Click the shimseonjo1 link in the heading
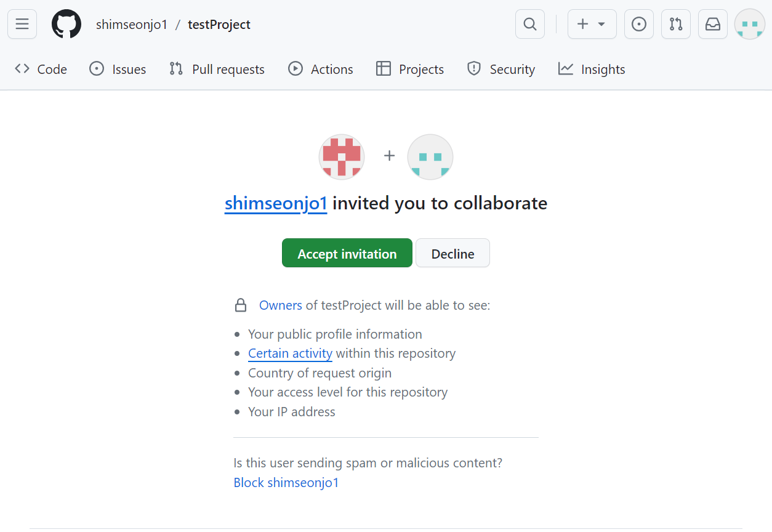The height and width of the screenshot is (532, 772). click(x=276, y=203)
